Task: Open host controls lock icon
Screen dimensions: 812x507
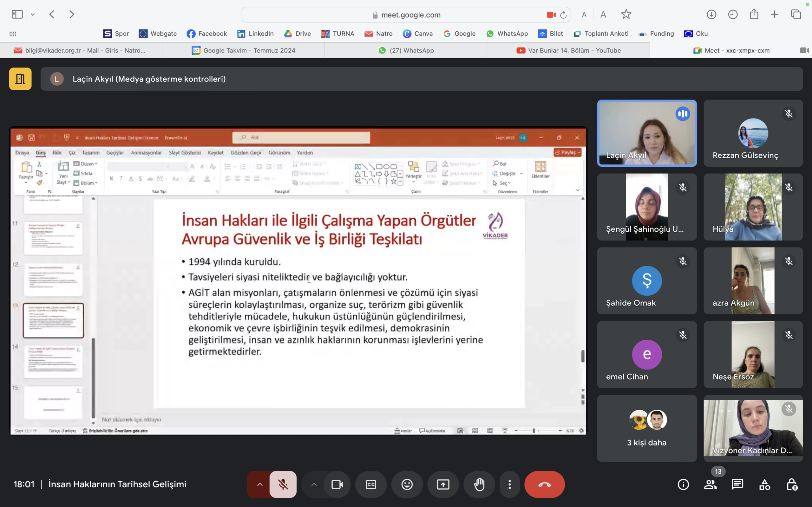Action: [x=792, y=484]
